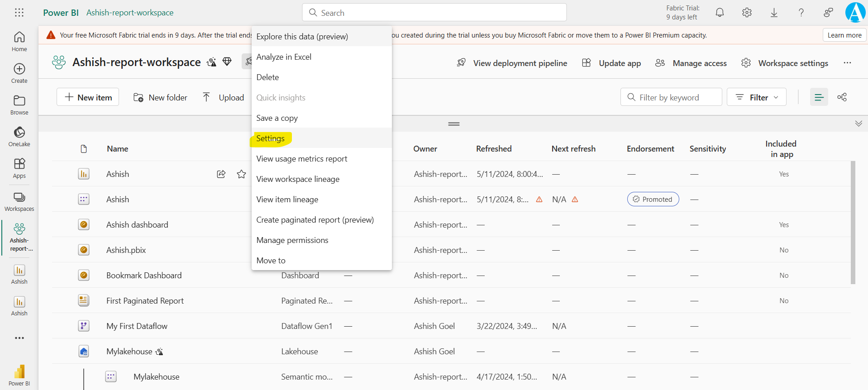The image size is (868, 390).
Task: Open OneLake from the left sidebar
Action: (x=19, y=136)
